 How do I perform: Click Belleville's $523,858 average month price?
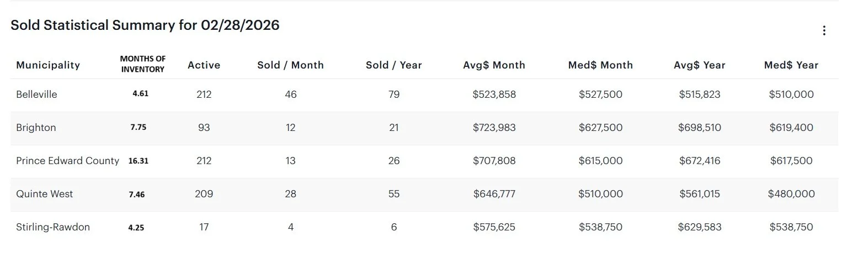(494, 94)
